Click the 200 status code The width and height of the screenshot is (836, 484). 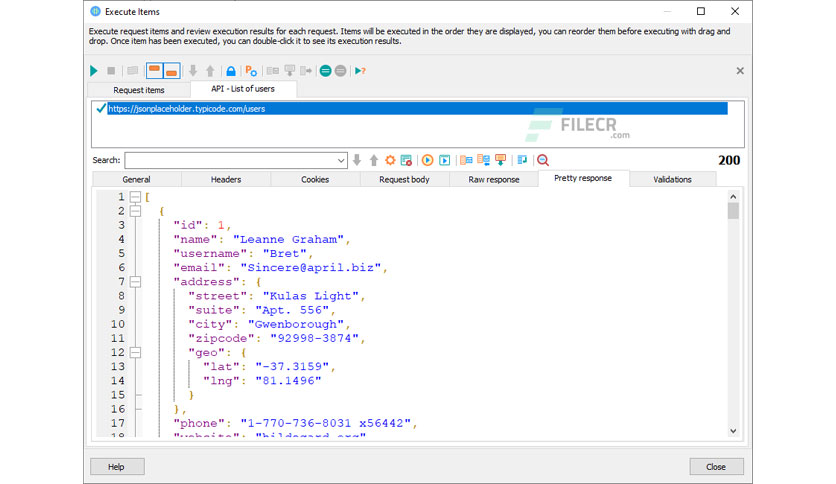729,160
